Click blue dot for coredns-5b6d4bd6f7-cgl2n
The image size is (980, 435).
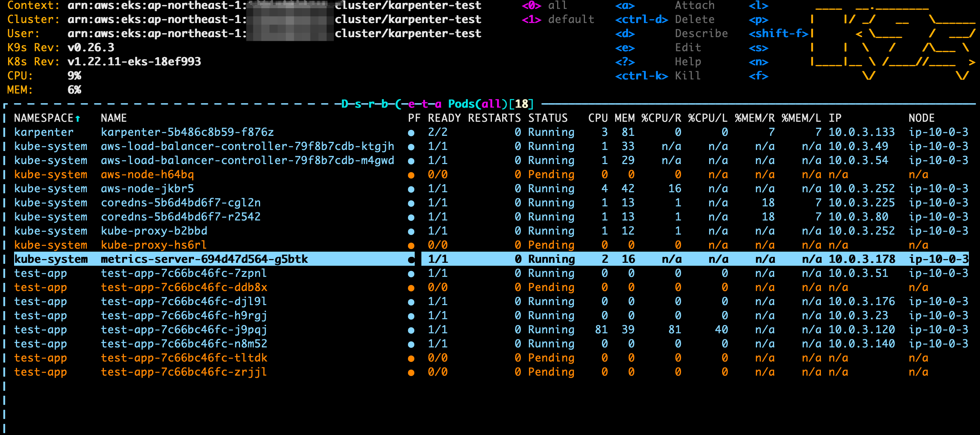pyautogui.click(x=411, y=203)
